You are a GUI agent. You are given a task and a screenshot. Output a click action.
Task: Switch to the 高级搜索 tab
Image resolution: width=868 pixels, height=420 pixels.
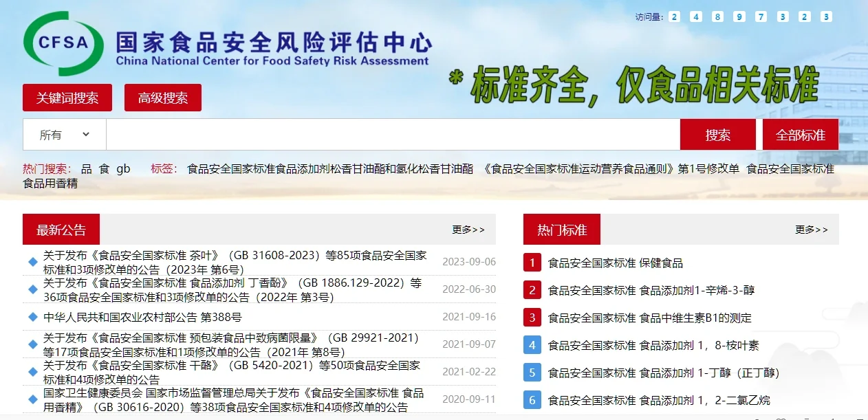[x=162, y=97]
